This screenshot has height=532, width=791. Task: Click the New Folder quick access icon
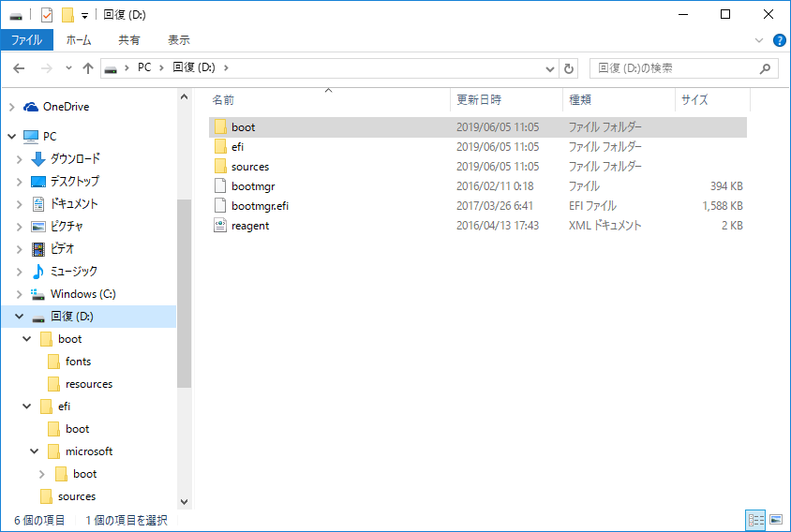coord(67,15)
